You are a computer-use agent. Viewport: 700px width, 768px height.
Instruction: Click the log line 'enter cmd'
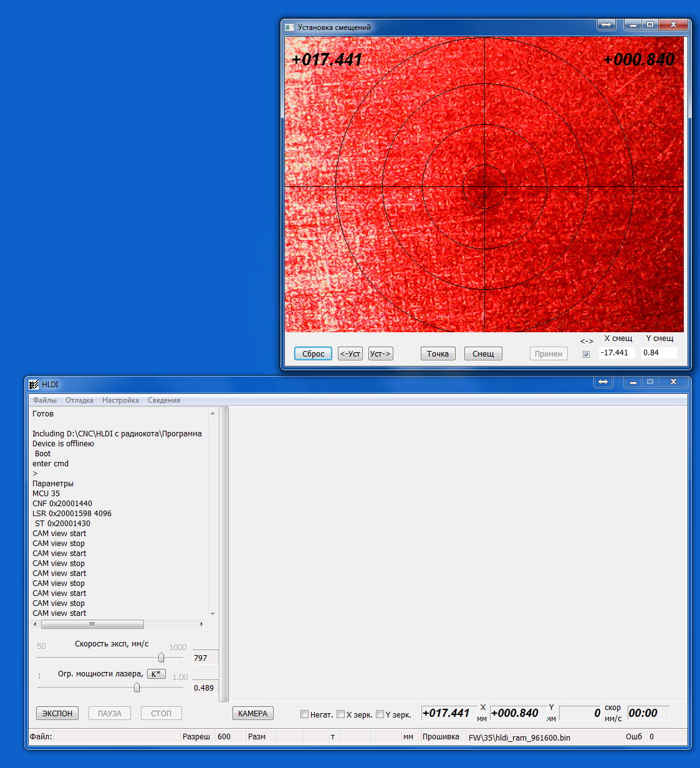pyautogui.click(x=50, y=464)
